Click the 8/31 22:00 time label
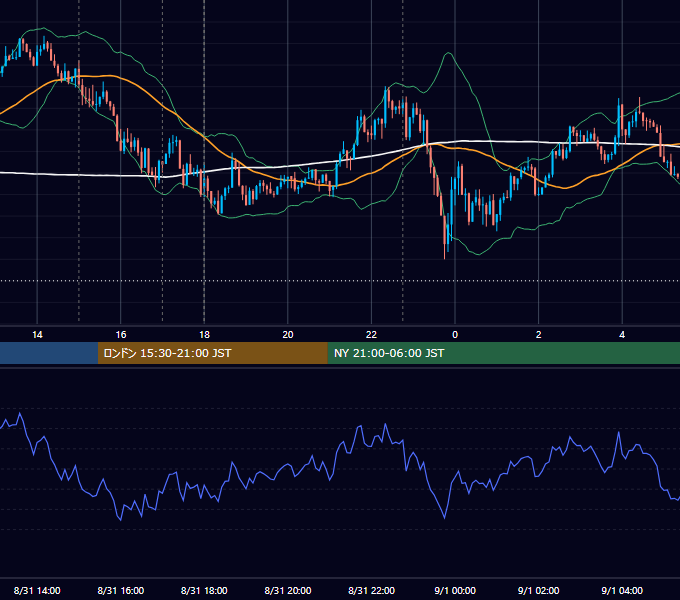 pos(372,590)
